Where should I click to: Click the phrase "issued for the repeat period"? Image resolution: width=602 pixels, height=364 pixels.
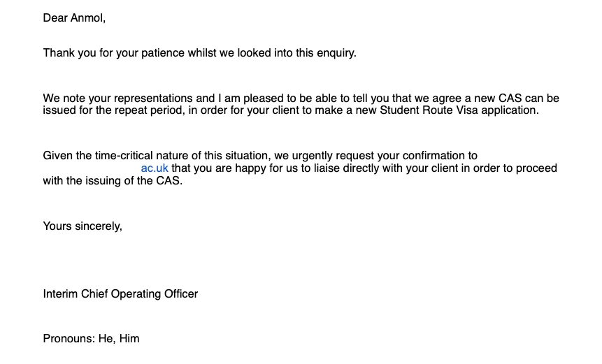113,110
